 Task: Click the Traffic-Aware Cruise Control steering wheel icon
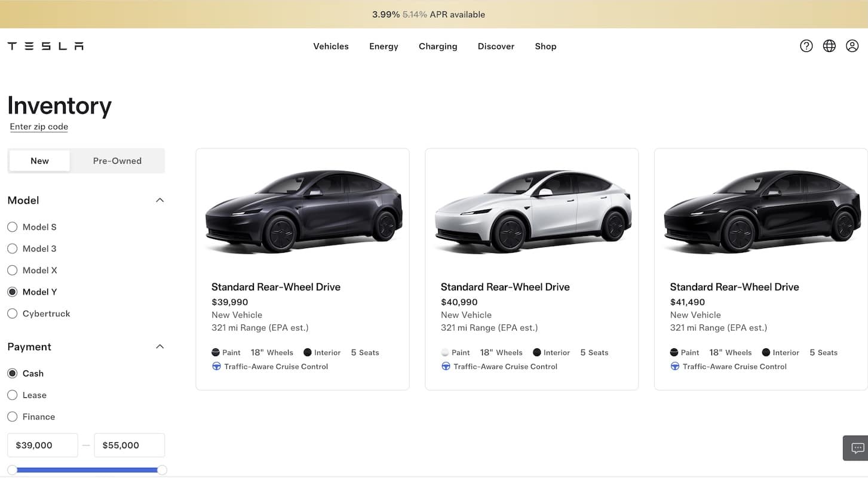(x=216, y=366)
